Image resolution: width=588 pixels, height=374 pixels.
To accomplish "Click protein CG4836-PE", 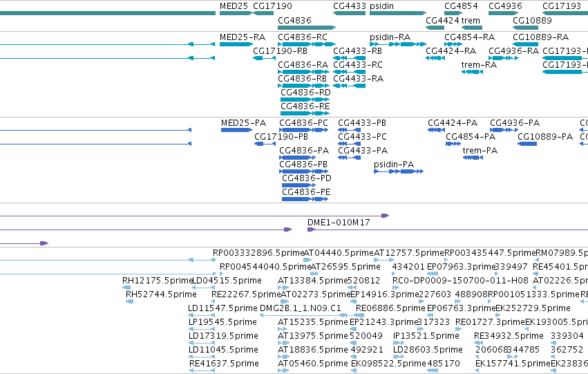I will (306, 192).
